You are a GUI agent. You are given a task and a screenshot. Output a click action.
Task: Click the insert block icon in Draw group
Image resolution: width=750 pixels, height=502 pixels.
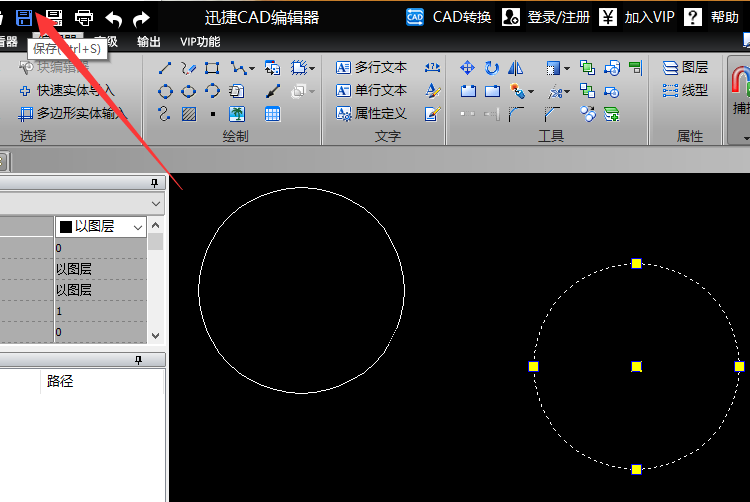click(273, 68)
